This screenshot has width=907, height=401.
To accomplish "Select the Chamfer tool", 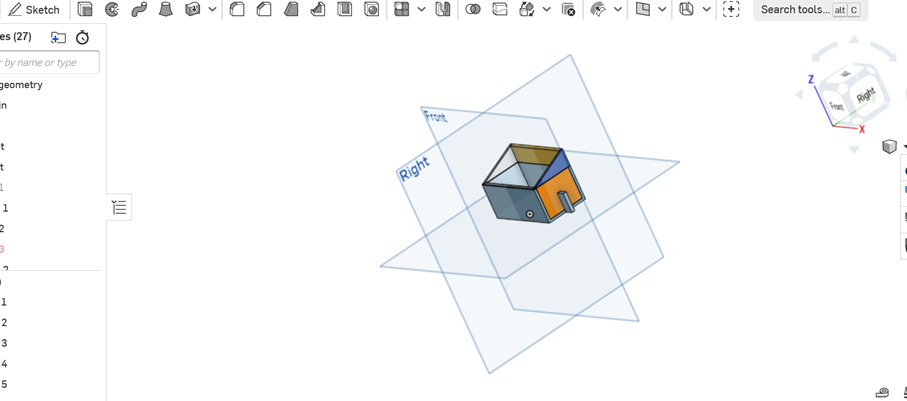I will pyautogui.click(x=264, y=10).
